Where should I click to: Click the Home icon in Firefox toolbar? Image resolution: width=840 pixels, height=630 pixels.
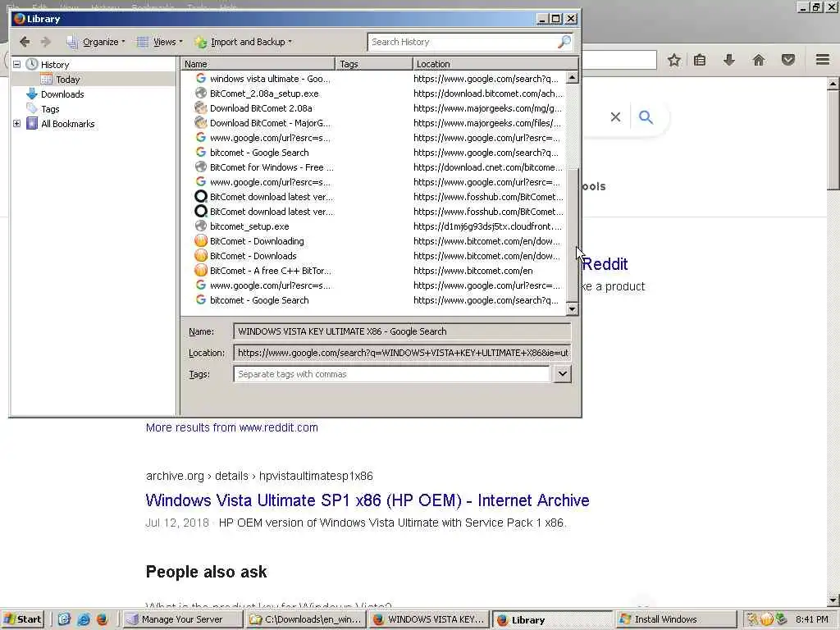coord(759,60)
